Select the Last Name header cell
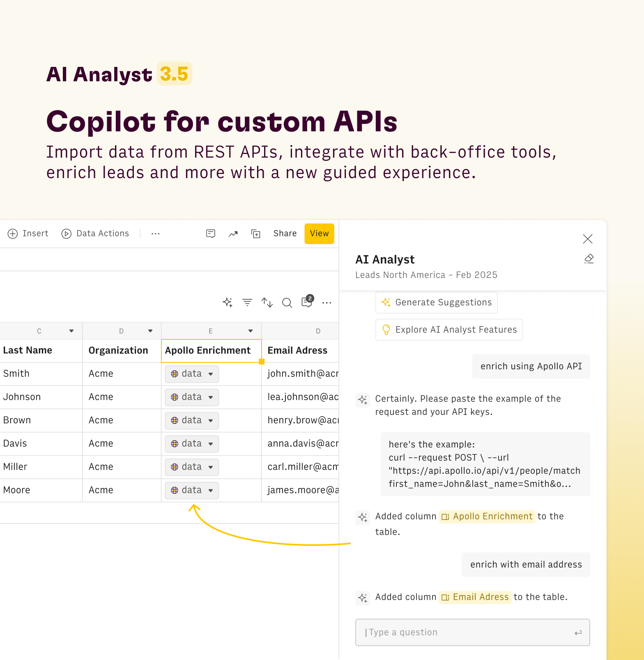The height and width of the screenshot is (660, 644). click(x=41, y=351)
